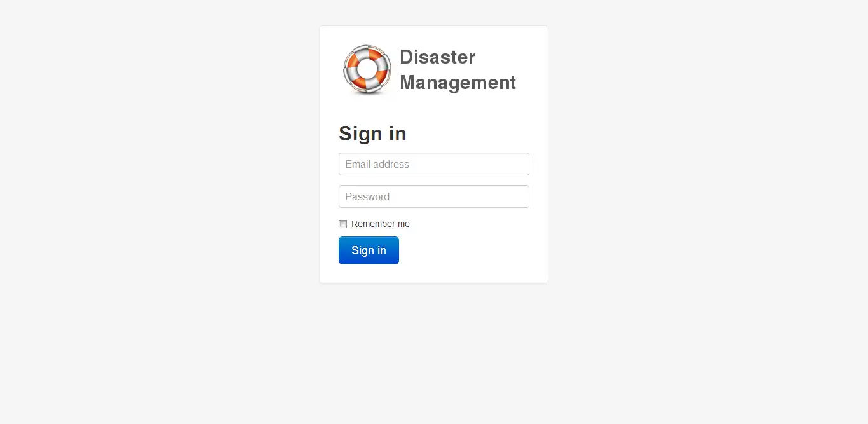Tick the Remember me checkbox

coord(343,224)
